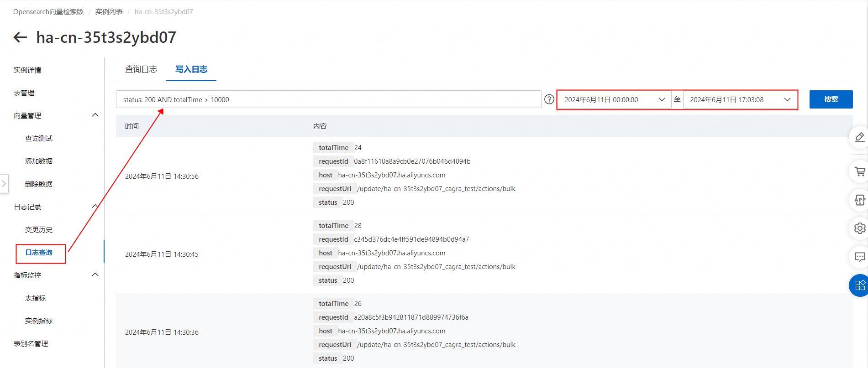868x368 pixels.
Task: Select 表指标 in the sidebar
Action: click(x=35, y=298)
